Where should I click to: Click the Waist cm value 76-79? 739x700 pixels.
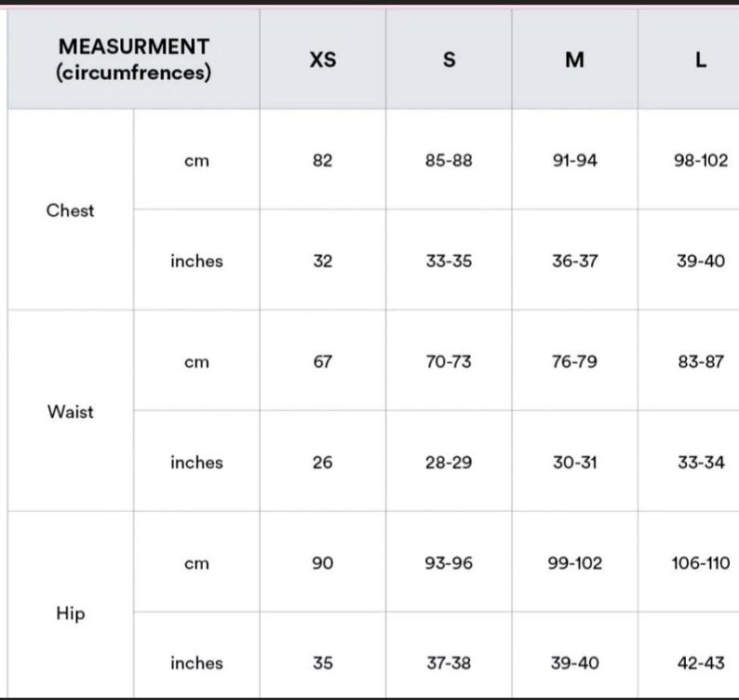click(x=575, y=361)
